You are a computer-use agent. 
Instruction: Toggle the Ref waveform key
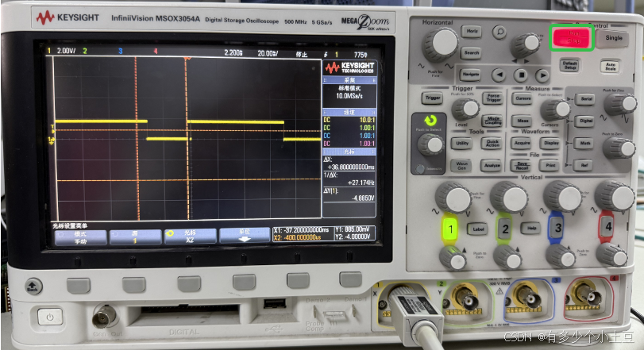click(x=584, y=165)
